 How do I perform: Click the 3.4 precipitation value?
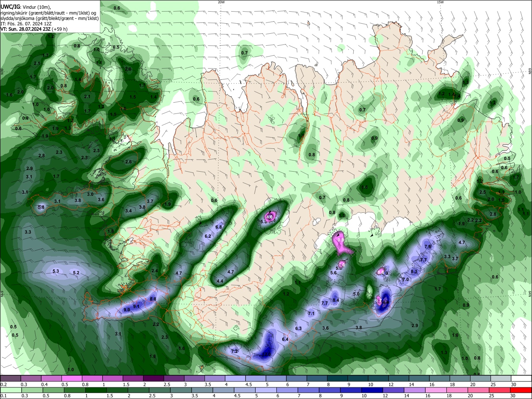click(128, 211)
